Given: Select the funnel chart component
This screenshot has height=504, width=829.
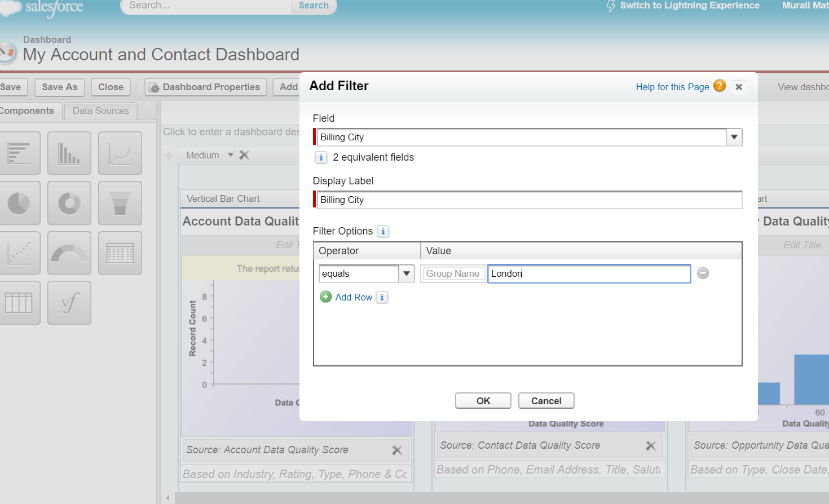Looking at the screenshot, I should (120, 203).
